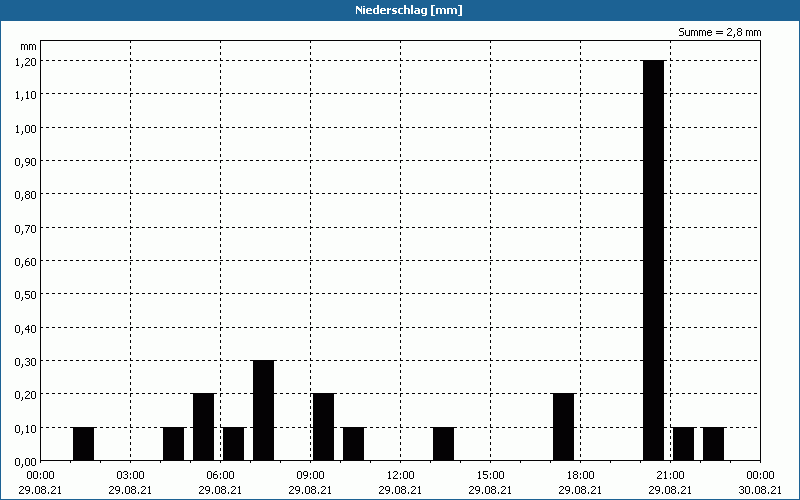Click the 0,30 y-axis value
The height and width of the screenshot is (500, 800).
pos(26,361)
